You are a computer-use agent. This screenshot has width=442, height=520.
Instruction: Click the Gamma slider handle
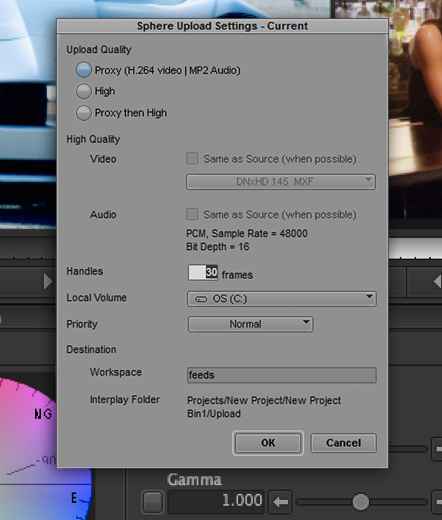360,502
